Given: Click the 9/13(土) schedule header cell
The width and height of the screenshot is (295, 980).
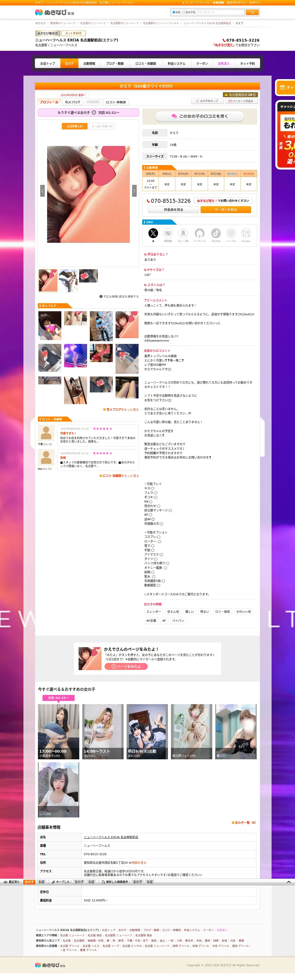Looking at the screenshot, I should click(232, 174).
